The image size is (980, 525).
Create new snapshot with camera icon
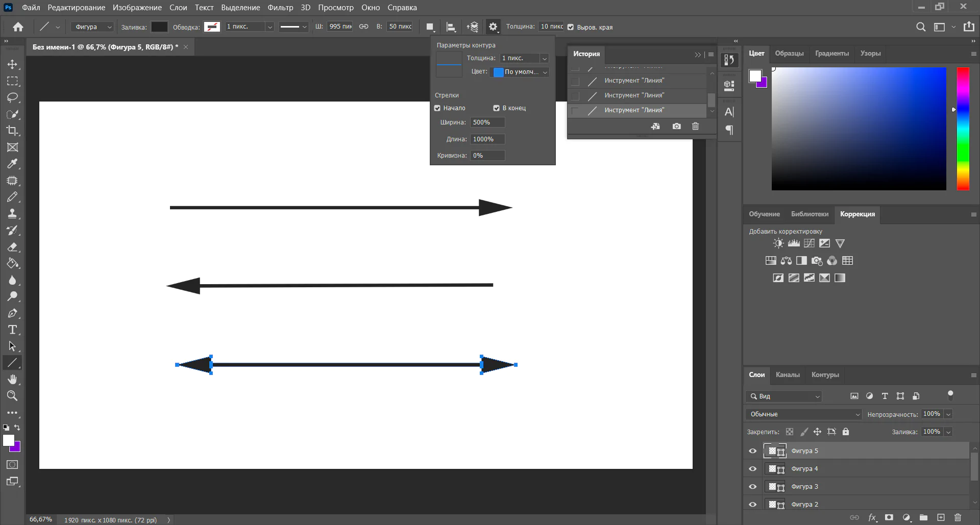tap(676, 126)
